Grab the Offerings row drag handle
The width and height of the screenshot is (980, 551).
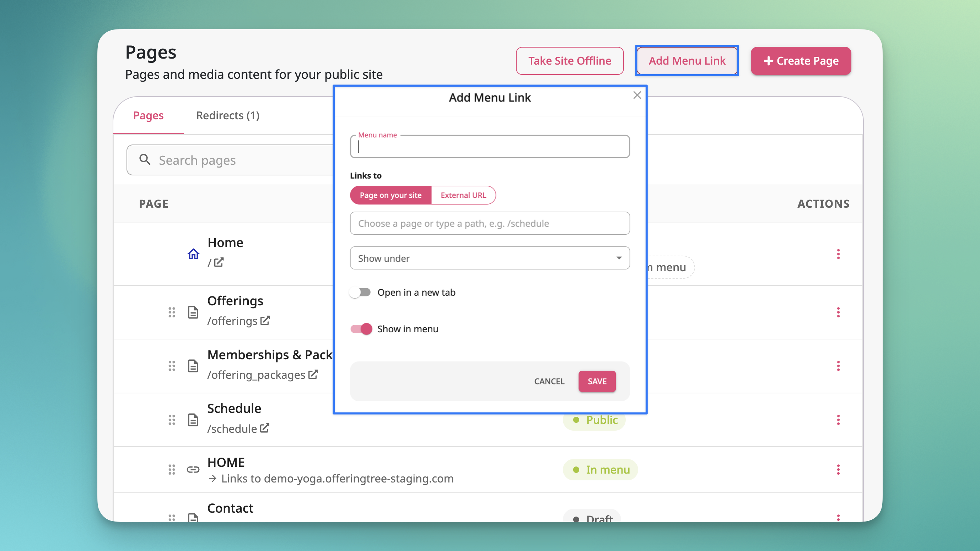[172, 312]
